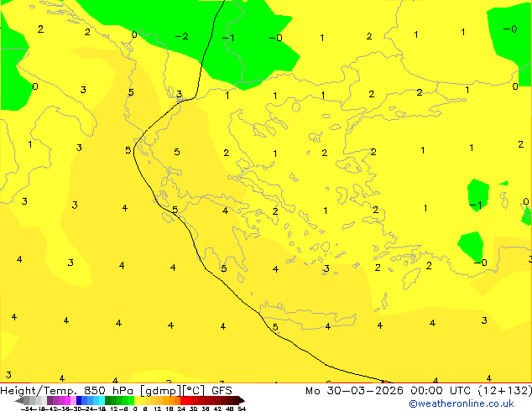Click the "[gdmp]" unit label

(x=160, y=391)
